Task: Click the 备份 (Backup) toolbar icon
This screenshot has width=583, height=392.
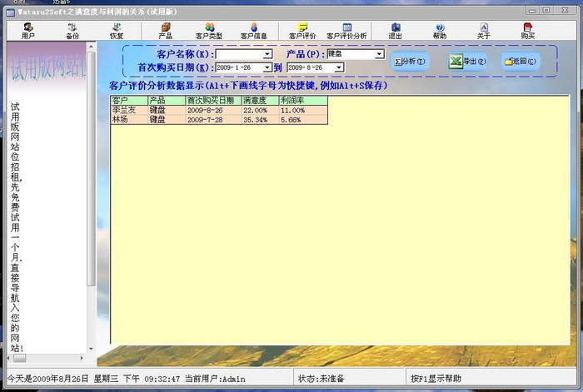Action: [72, 31]
